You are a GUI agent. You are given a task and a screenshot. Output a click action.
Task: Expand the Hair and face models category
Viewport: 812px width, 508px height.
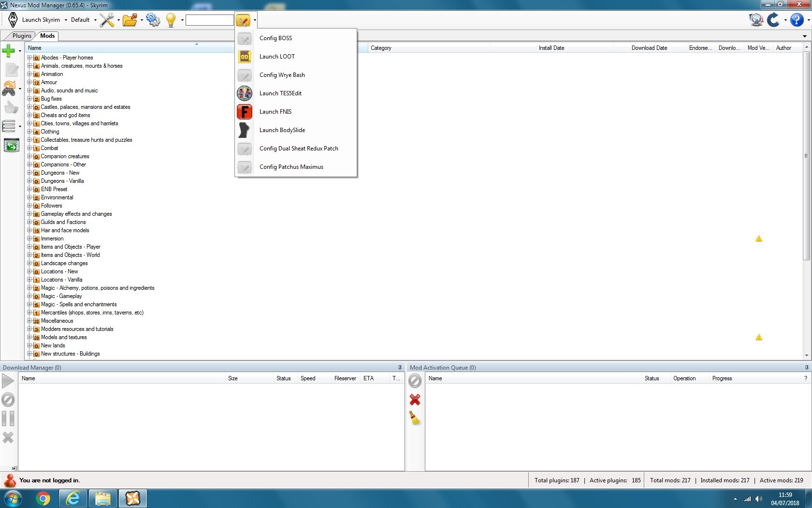(29, 230)
